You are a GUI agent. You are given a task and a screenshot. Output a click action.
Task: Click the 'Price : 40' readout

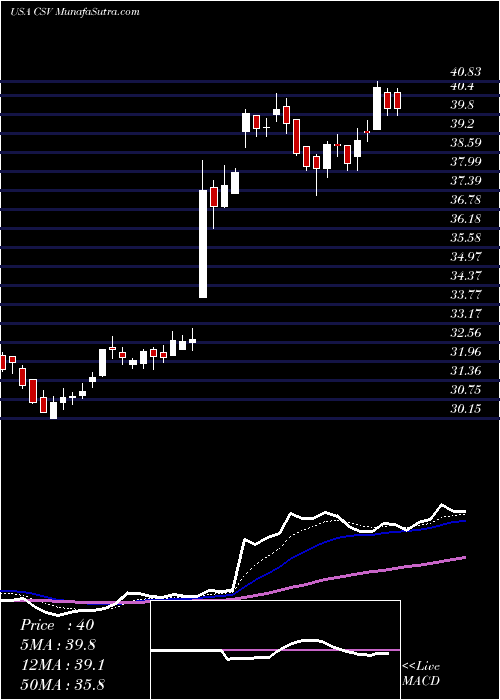point(57,625)
